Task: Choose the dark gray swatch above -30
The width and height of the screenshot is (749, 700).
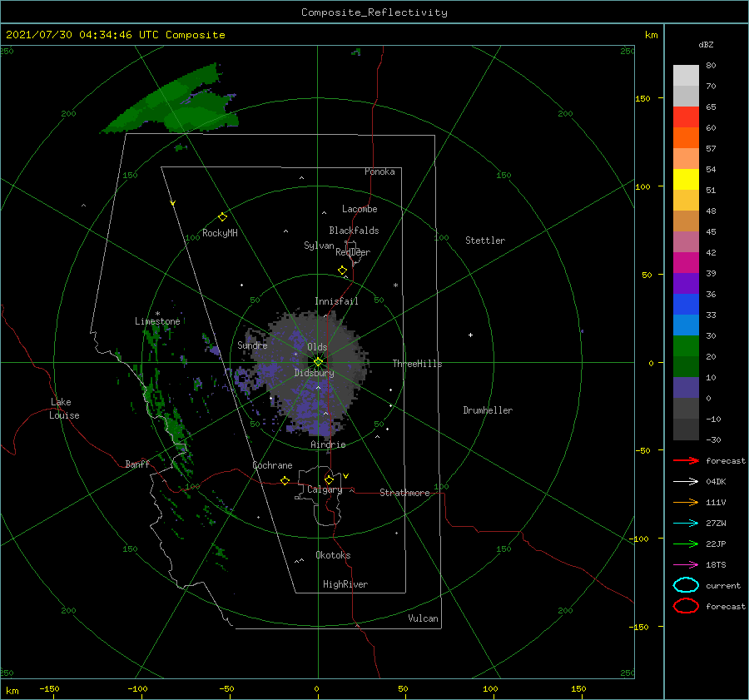Action: click(686, 429)
